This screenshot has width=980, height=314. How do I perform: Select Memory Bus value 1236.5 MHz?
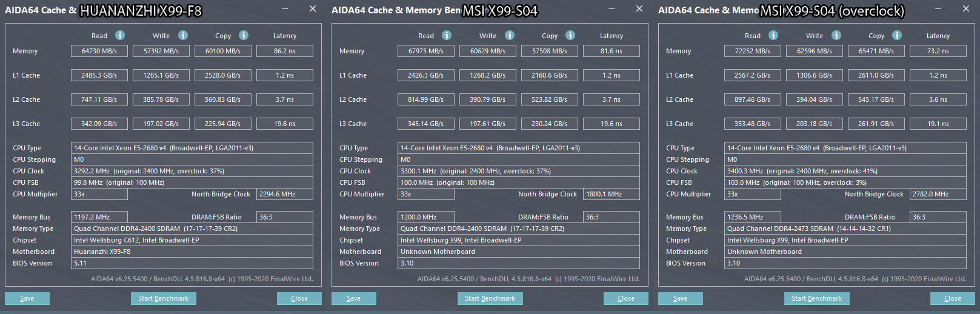[x=753, y=217]
